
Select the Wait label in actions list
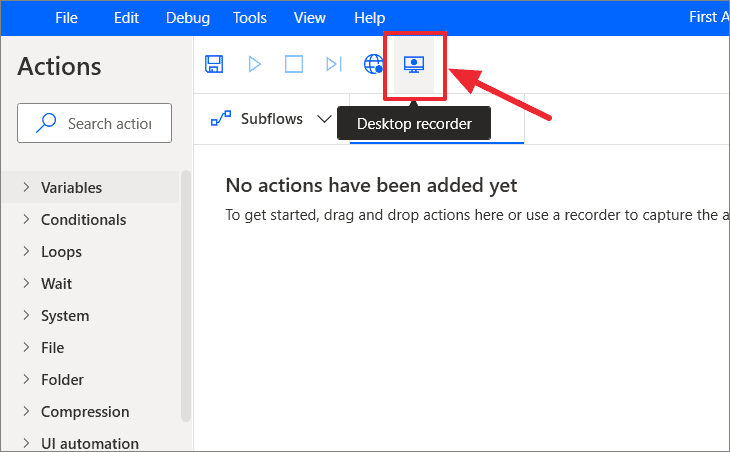56,283
